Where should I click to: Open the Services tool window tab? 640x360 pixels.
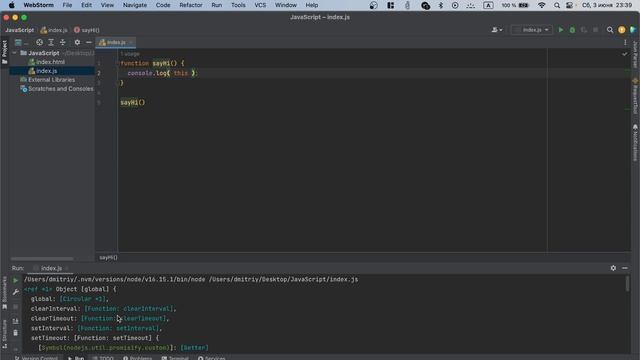(x=211, y=358)
